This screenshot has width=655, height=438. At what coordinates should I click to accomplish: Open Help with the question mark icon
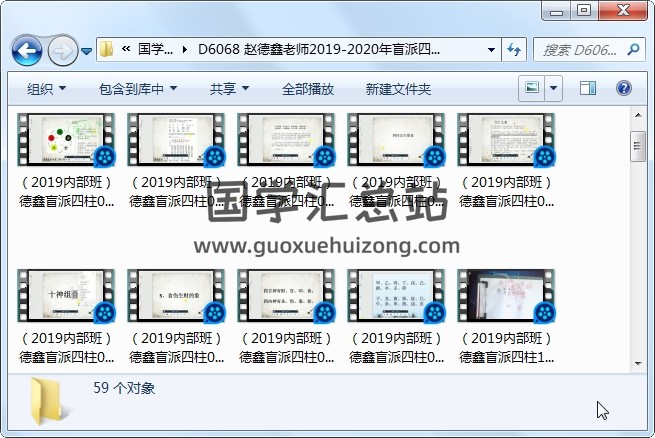624,88
